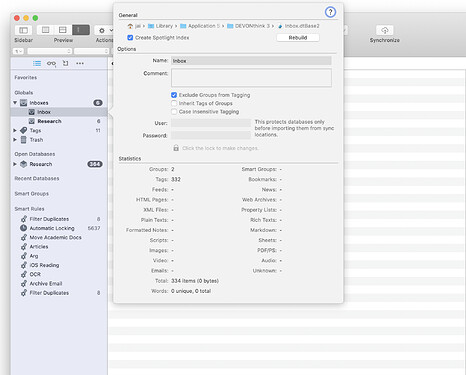Click in the Name field
The height and width of the screenshot is (375, 466).
(251, 61)
